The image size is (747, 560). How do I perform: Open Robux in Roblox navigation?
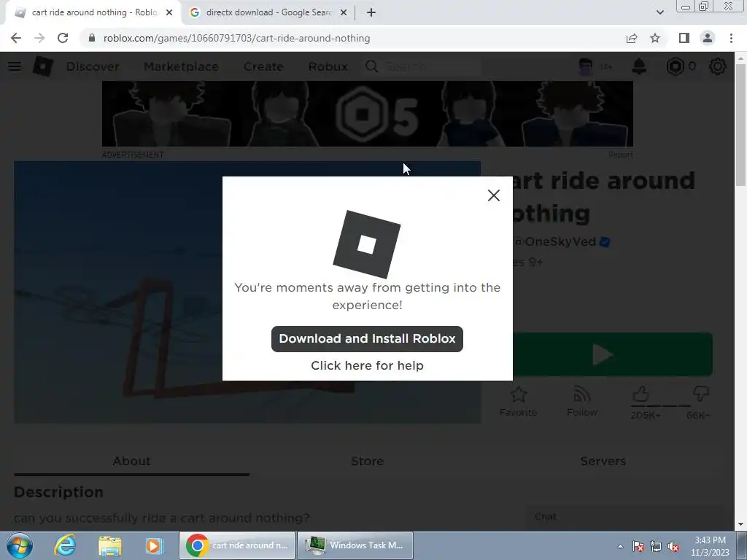(x=328, y=66)
